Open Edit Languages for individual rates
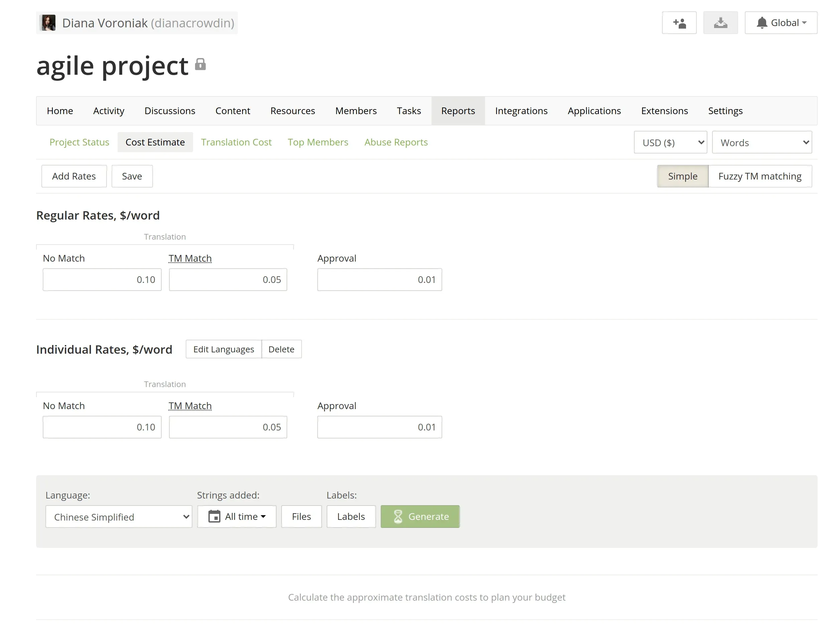Viewport: 840px width, 641px height. pyautogui.click(x=223, y=349)
